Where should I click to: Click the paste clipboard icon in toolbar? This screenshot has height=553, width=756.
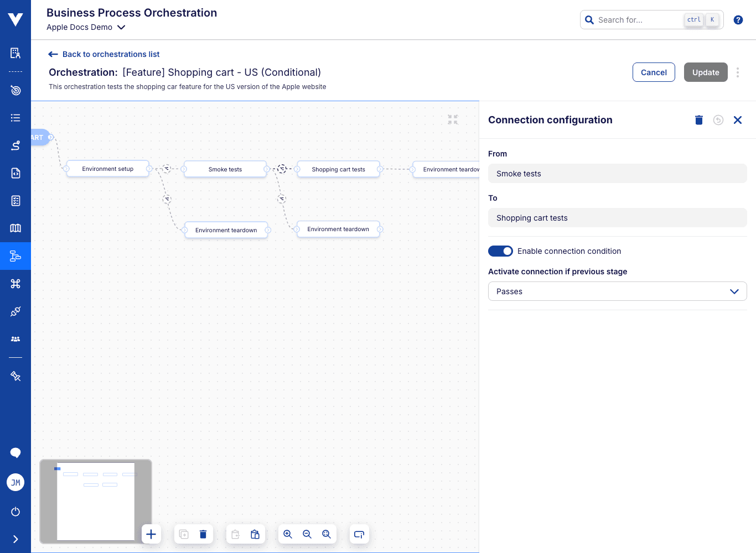pos(255,534)
